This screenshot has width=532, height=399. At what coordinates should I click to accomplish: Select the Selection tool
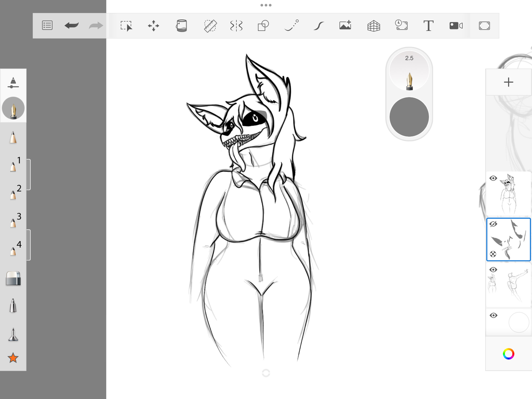(126, 26)
